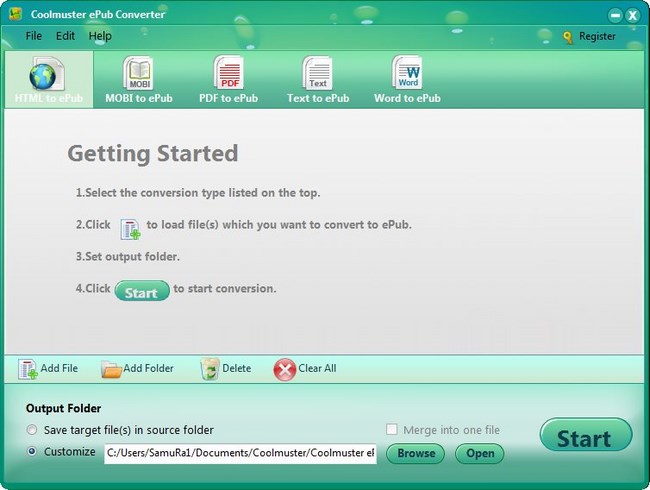This screenshot has height=490, width=650.
Task: Select Text to ePub conversion mode
Action: point(318,80)
